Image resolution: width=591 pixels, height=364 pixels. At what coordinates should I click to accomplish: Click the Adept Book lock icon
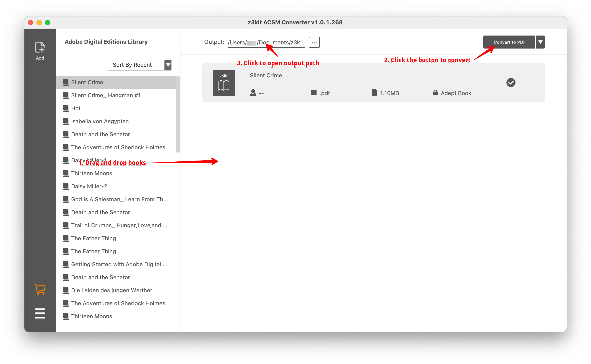pos(435,93)
